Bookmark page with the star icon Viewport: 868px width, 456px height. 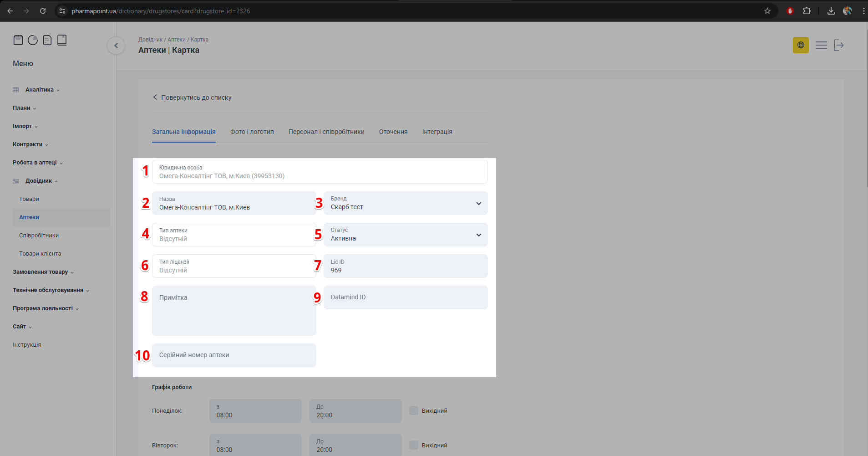[x=767, y=11]
